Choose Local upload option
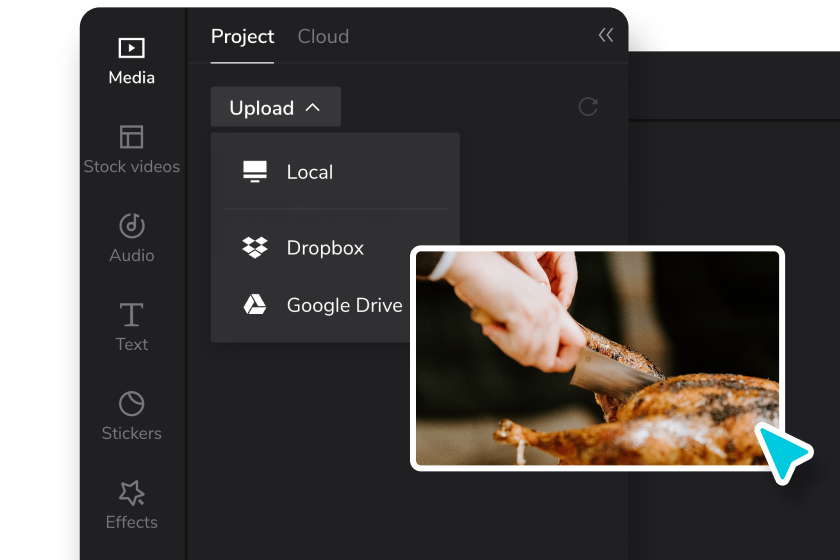Viewport: 840px width, 560px height. click(x=335, y=172)
